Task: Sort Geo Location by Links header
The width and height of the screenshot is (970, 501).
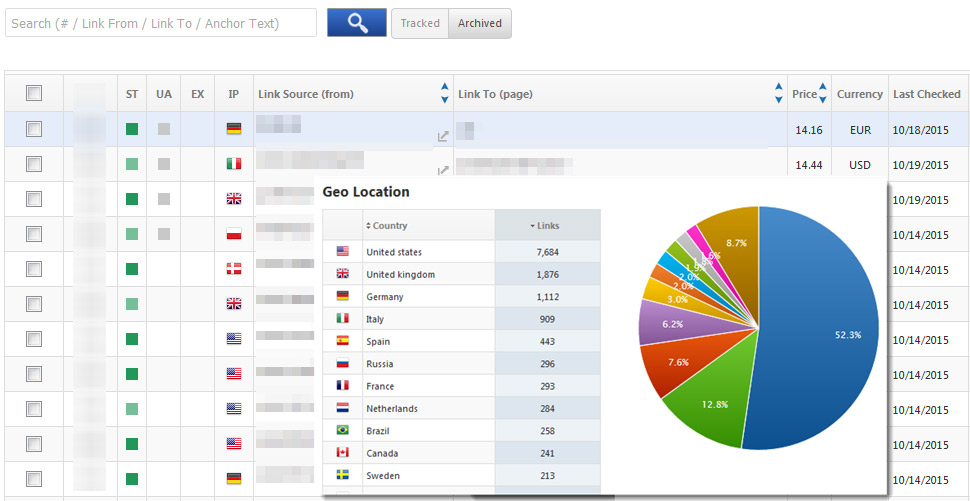Action: pyautogui.click(x=546, y=226)
